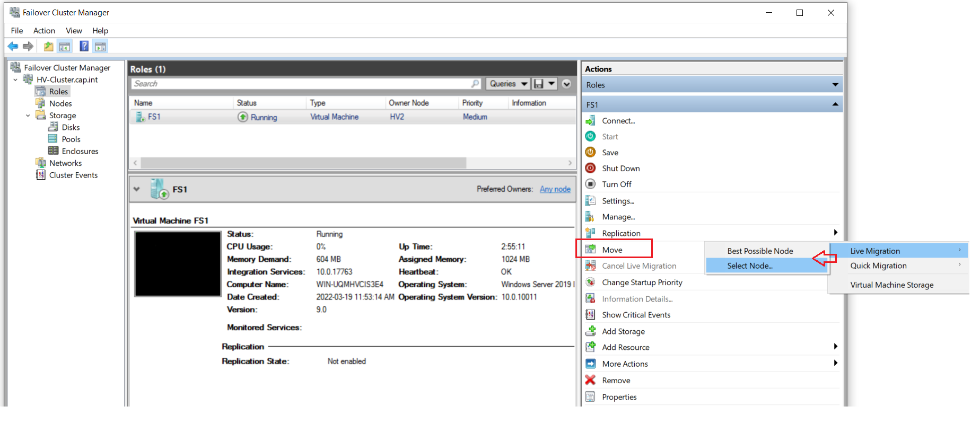
Task: Click the right scroll arrow in roles list
Action: pyautogui.click(x=570, y=163)
